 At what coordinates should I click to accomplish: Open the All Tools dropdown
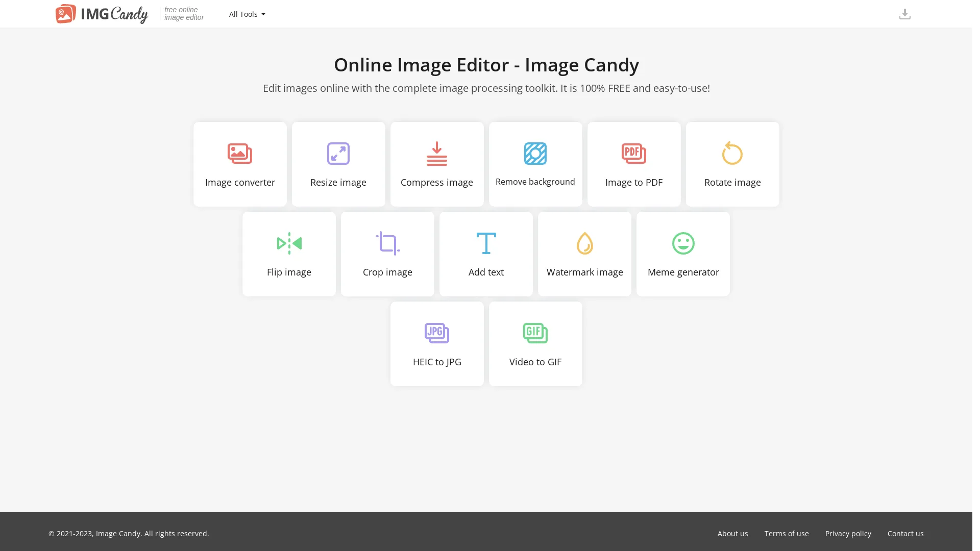click(x=247, y=14)
